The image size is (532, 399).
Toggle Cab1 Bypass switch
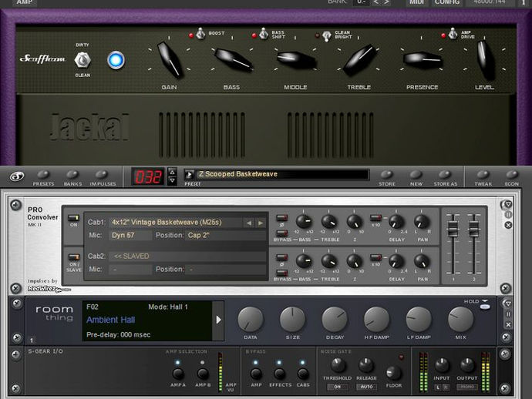pyautogui.click(x=281, y=233)
